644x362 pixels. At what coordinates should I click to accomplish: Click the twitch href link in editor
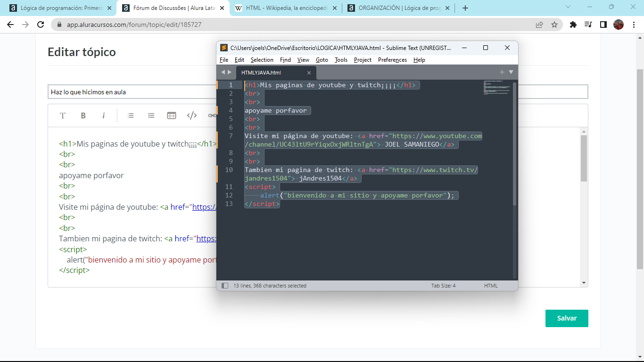[206, 239]
